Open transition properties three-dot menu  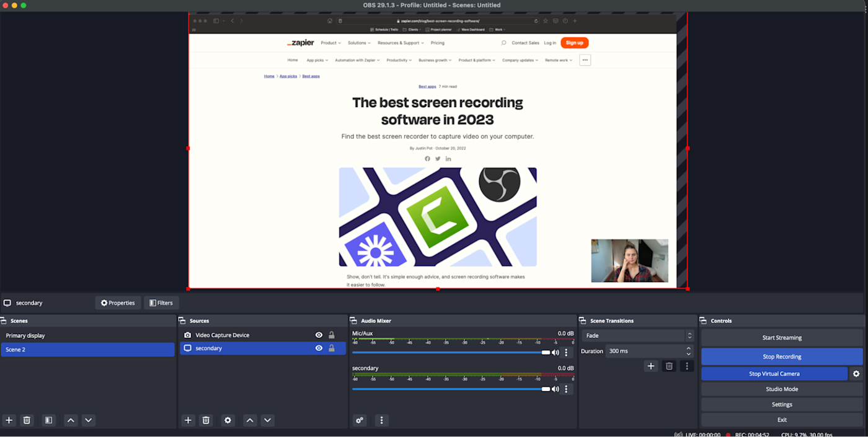686,366
